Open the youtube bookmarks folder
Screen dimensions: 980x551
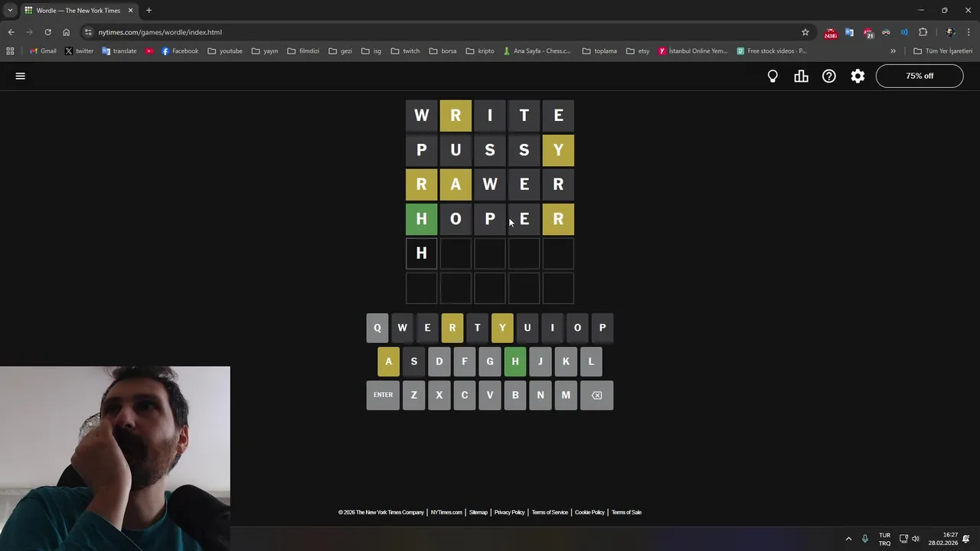tap(225, 51)
